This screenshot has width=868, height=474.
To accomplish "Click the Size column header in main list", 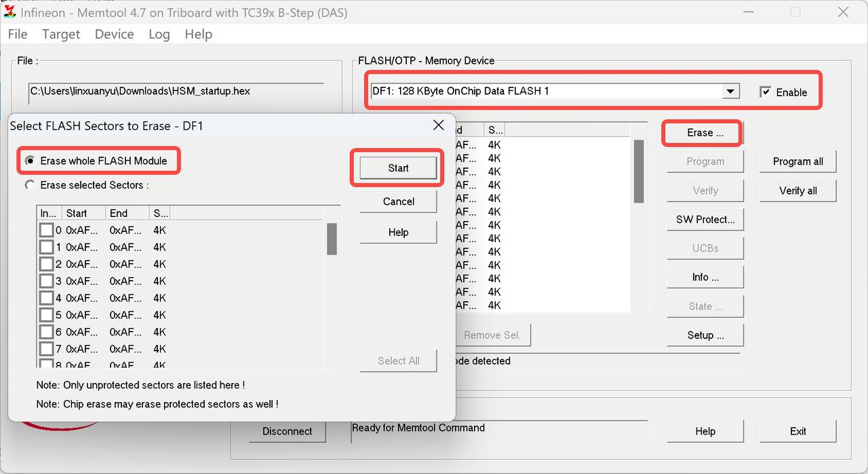I will tap(494, 130).
